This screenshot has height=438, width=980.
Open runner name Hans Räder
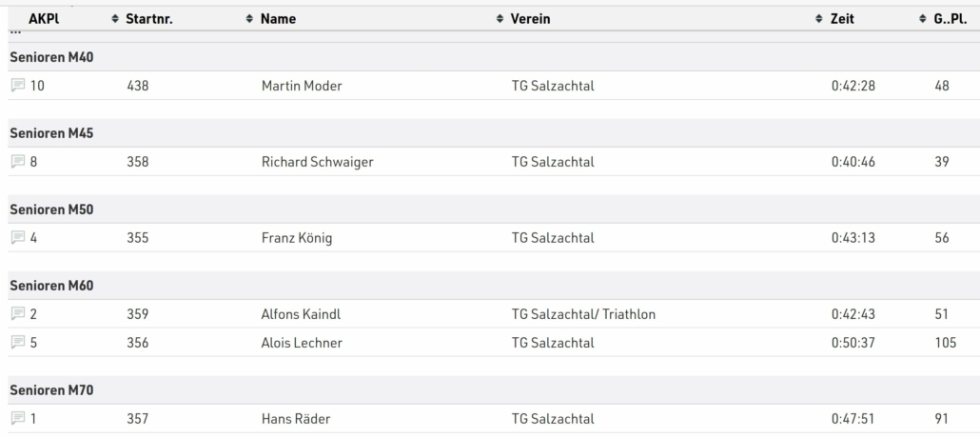(296, 419)
